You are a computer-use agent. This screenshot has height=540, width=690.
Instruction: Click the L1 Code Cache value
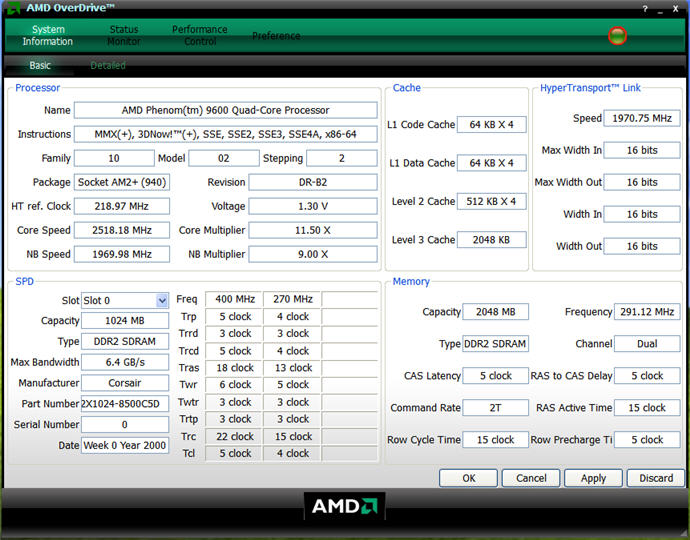pos(492,125)
